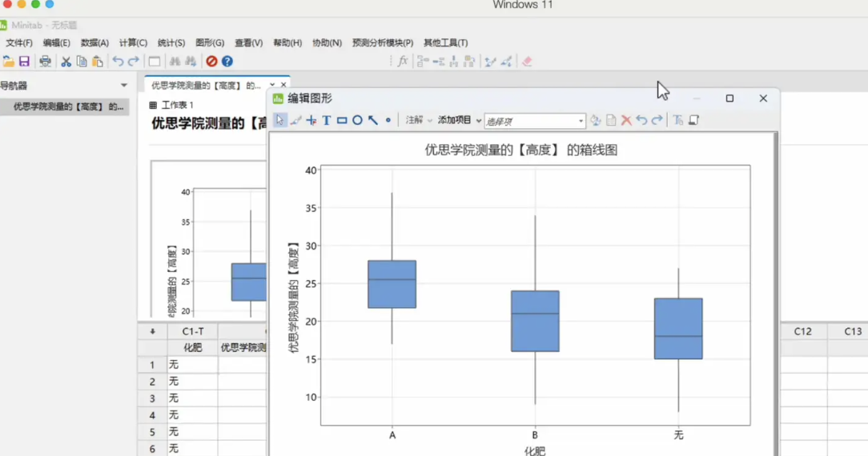
Task: Open the output tab's dropdown chevron
Action: 271,85
